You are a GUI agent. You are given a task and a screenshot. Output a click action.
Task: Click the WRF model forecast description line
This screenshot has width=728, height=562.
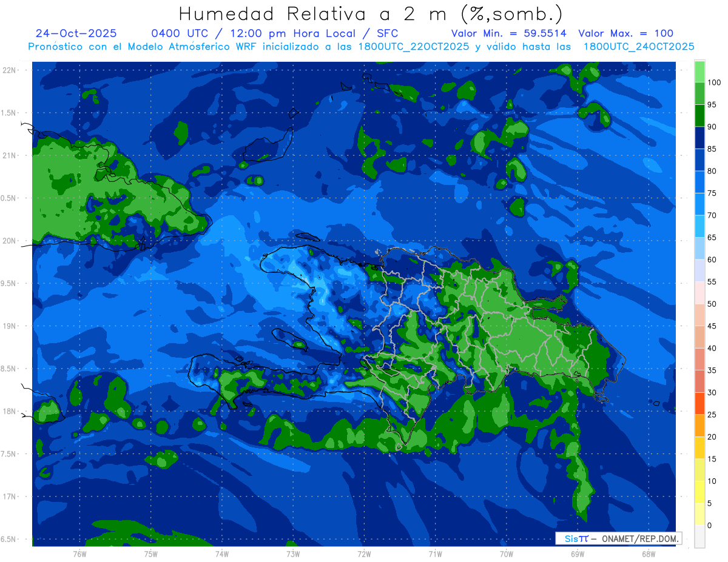(x=361, y=46)
